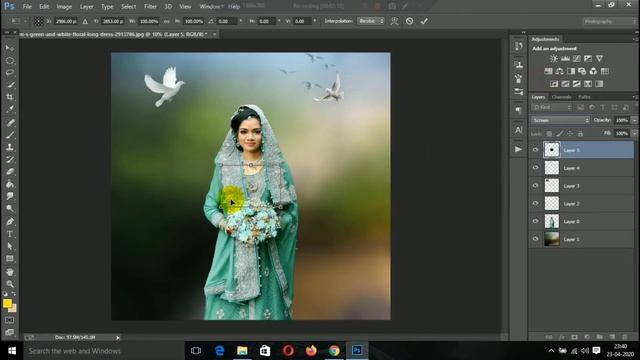
Task: Open the Screen blend mode dropdown
Action: (x=560, y=120)
